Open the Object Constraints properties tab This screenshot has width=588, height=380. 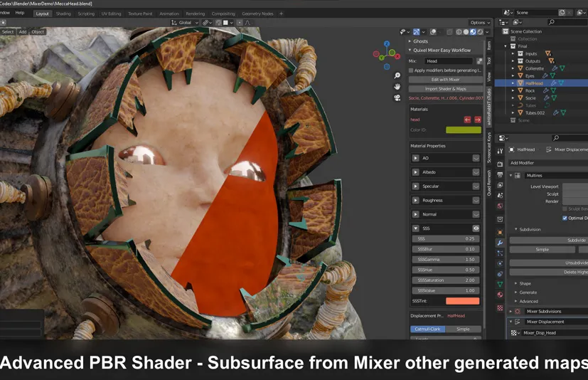coord(500,274)
